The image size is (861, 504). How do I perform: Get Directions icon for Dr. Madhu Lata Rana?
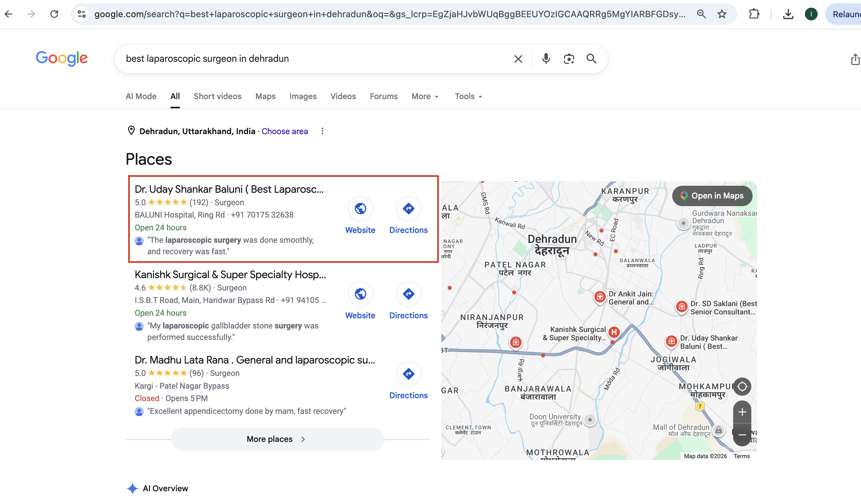click(408, 374)
